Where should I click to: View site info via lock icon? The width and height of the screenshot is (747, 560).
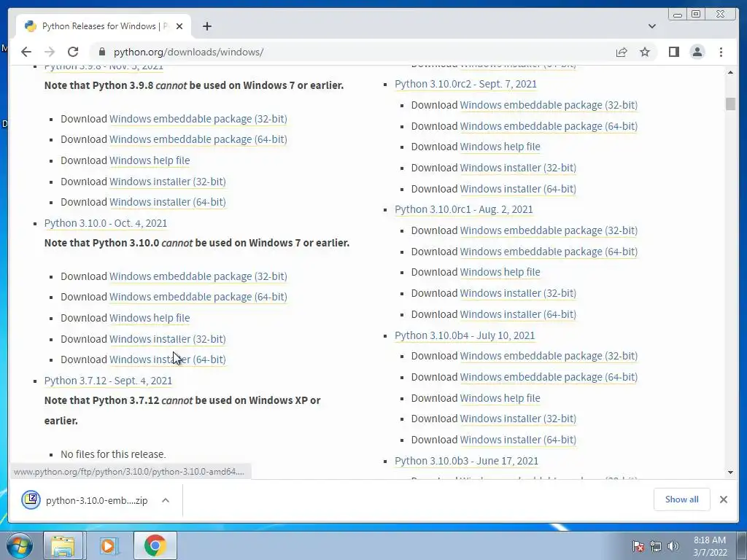pyautogui.click(x=101, y=52)
